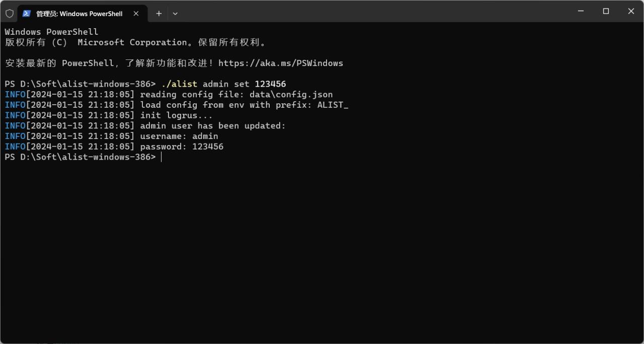The height and width of the screenshot is (344, 644).
Task: Close the Windows Terminal window
Action: [631, 11]
